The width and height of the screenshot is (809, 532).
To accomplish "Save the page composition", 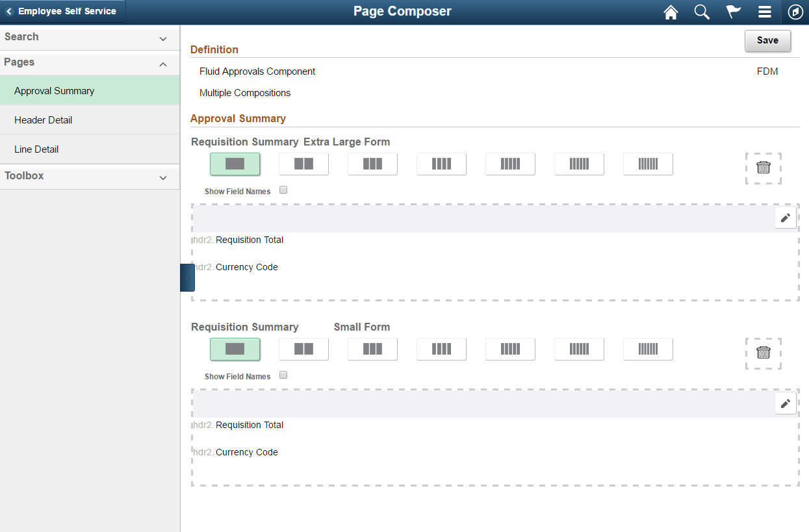I will coord(767,40).
